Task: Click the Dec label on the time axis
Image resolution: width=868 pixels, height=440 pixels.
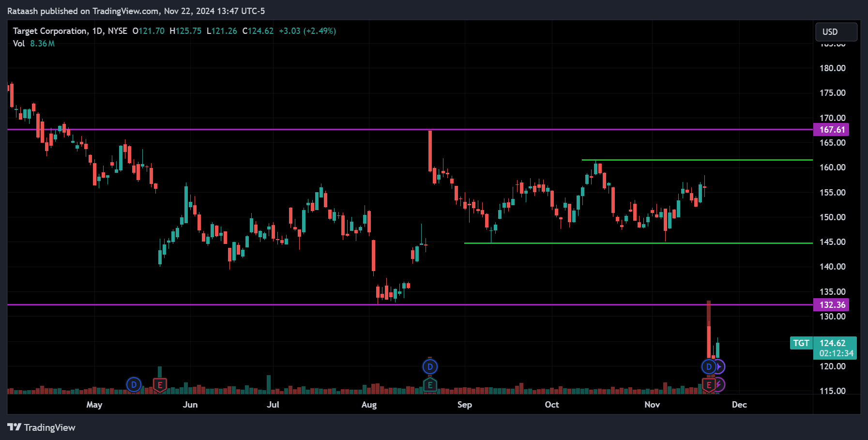Action: coord(739,405)
